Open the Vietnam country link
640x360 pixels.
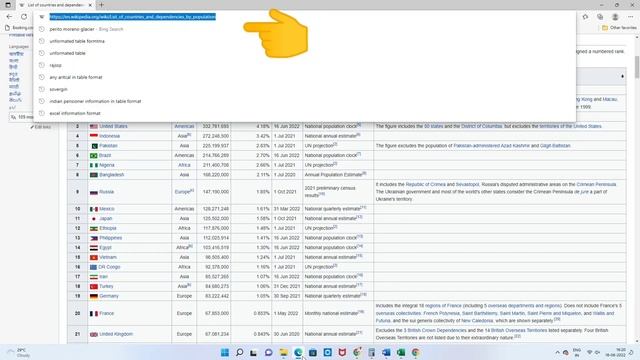tap(108, 258)
